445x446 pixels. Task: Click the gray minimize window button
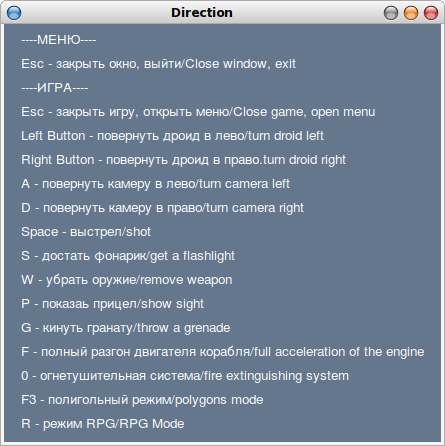391,13
